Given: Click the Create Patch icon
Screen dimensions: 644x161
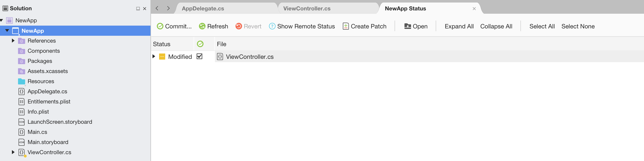Looking at the screenshot, I should [x=346, y=26].
